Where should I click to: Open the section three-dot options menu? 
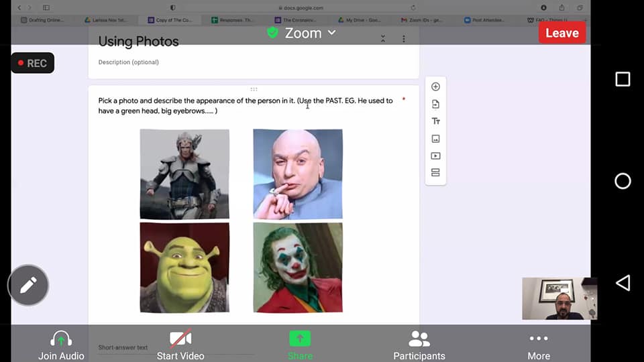coord(404,39)
